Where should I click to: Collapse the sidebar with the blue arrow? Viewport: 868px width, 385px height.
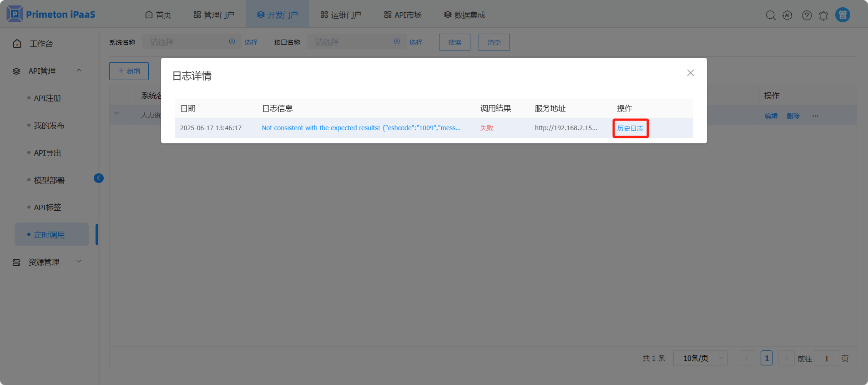point(99,178)
